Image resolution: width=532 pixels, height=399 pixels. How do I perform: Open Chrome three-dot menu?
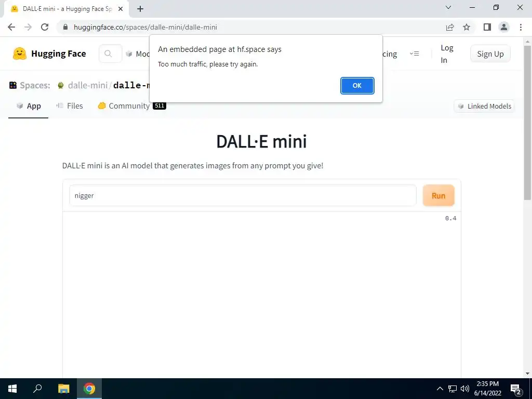521,27
